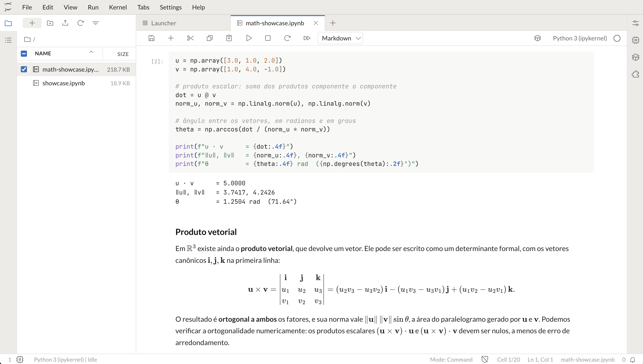This screenshot has width=643, height=364.
Task: Run the selected cell
Action: point(249,38)
